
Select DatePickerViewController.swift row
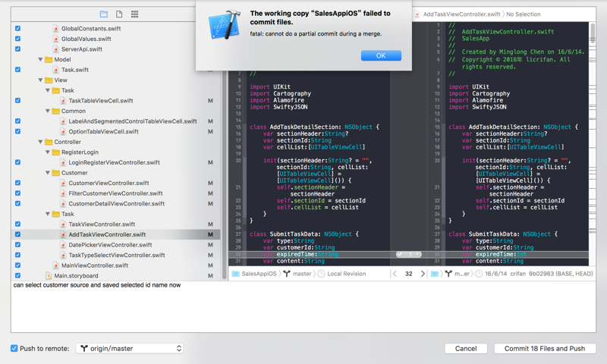116,245
